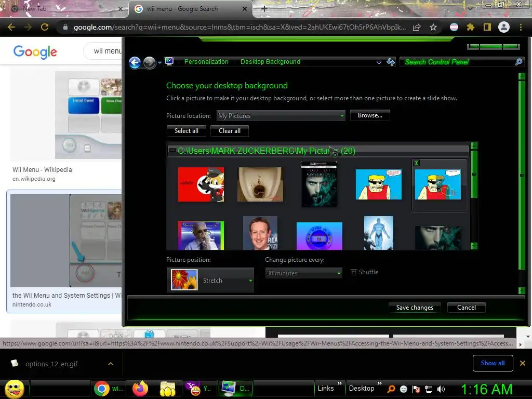
Task: Click the monitor icon in Control Panel address bar
Action: (169, 61)
